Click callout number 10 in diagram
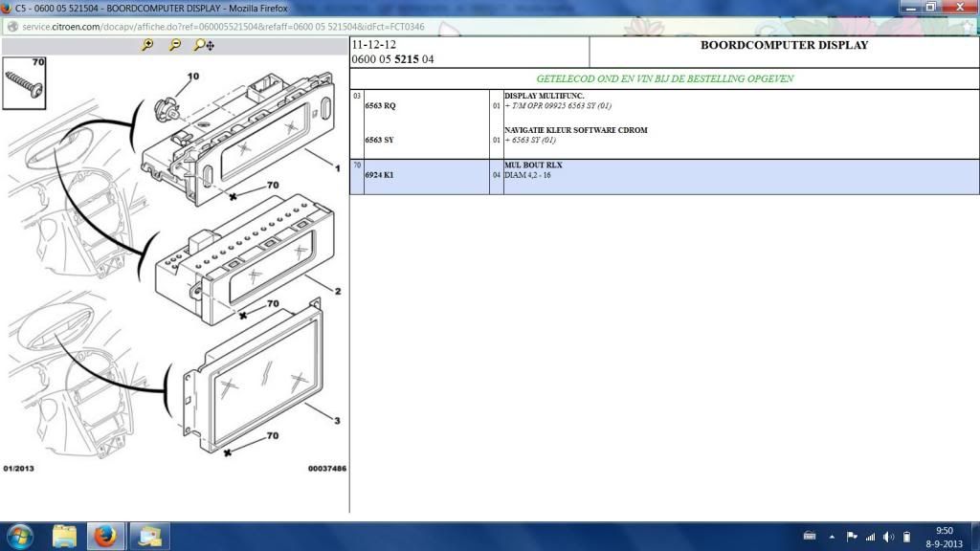The image size is (980, 551). point(193,77)
